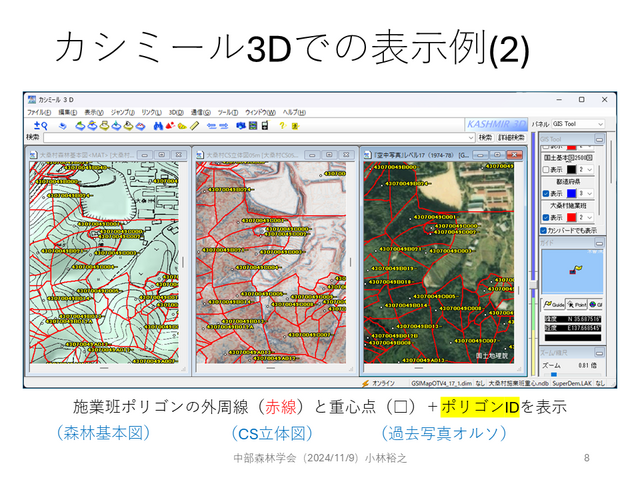640x480 pixels.
Task: Switch to the Point tab
Action: (x=577, y=304)
